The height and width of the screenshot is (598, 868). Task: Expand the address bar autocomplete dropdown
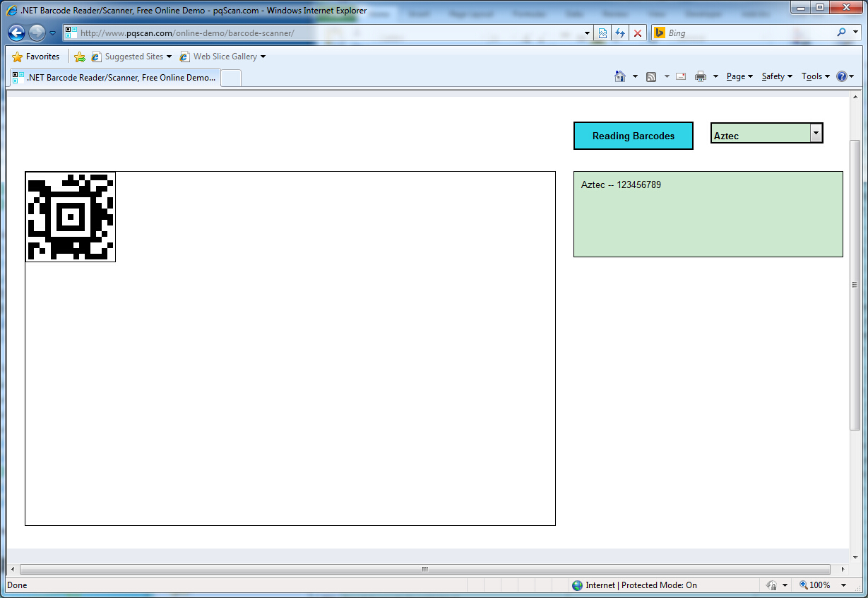point(587,33)
